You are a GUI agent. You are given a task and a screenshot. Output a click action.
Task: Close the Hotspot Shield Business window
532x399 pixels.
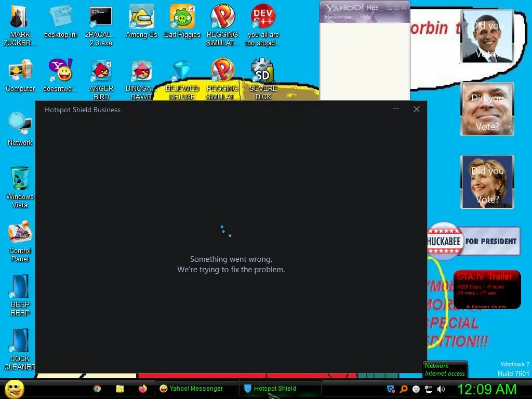pyautogui.click(x=417, y=109)
